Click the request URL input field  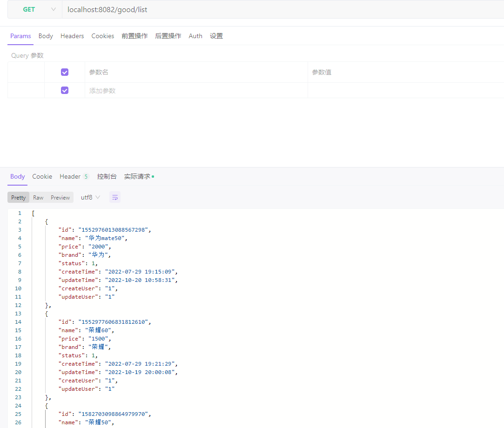click(279, 9)
